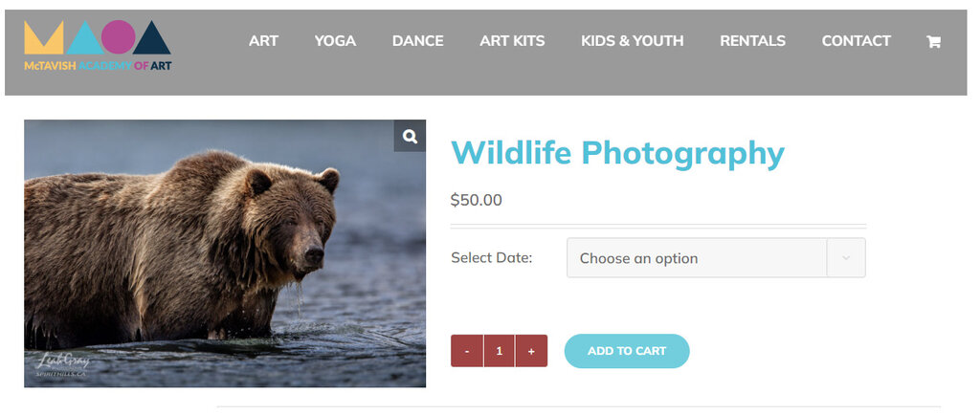
Task: Navigate to KIDS & YOUTH
Action: 632,41
